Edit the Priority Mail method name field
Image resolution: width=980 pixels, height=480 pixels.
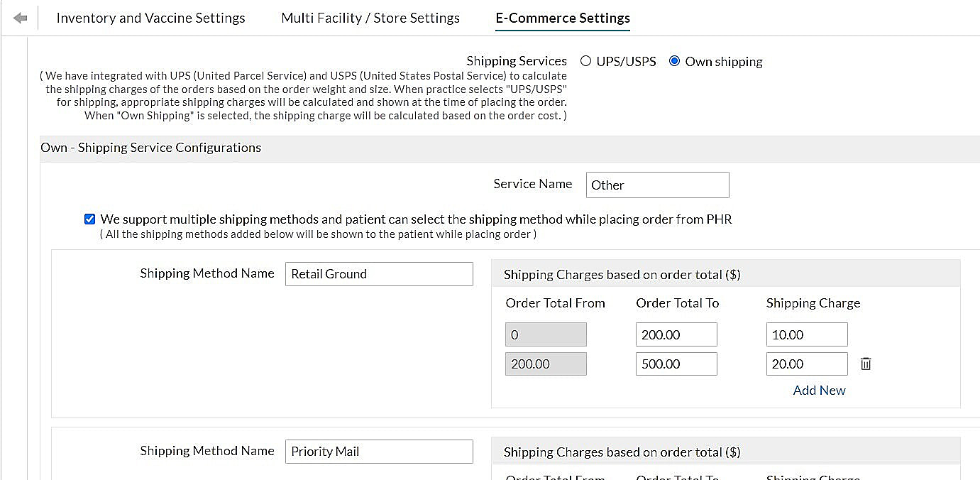pos(379,452)
